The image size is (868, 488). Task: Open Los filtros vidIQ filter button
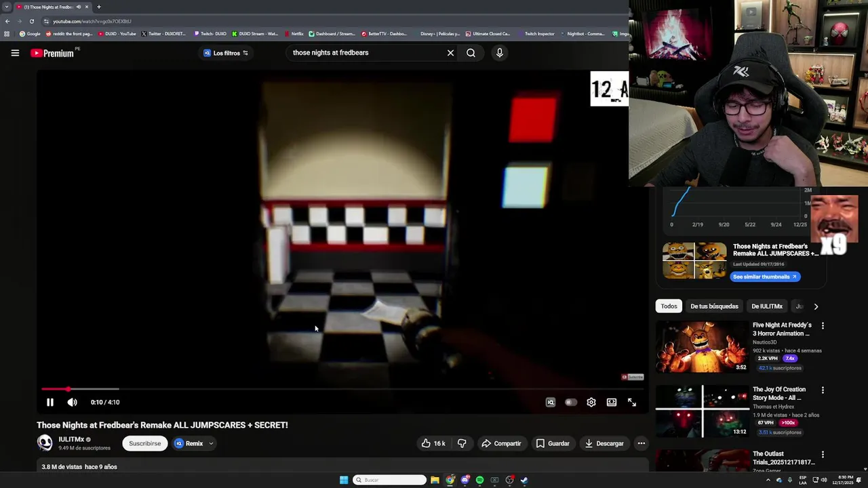226,53
